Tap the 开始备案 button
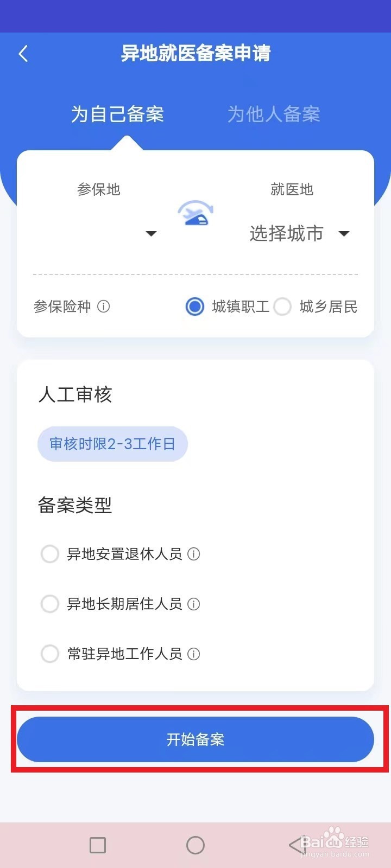Image resolution: width=391 pixels, height=868 pixels. coord(195,739)
